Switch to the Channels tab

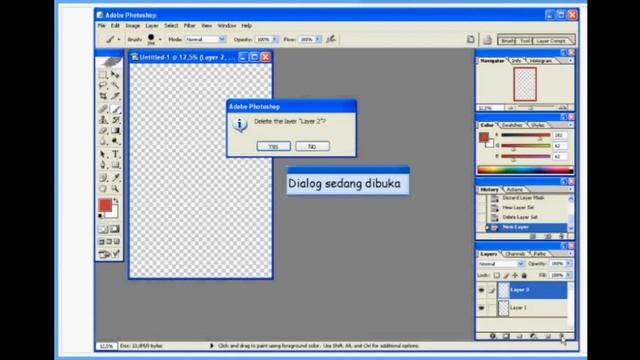click(515, 254)
